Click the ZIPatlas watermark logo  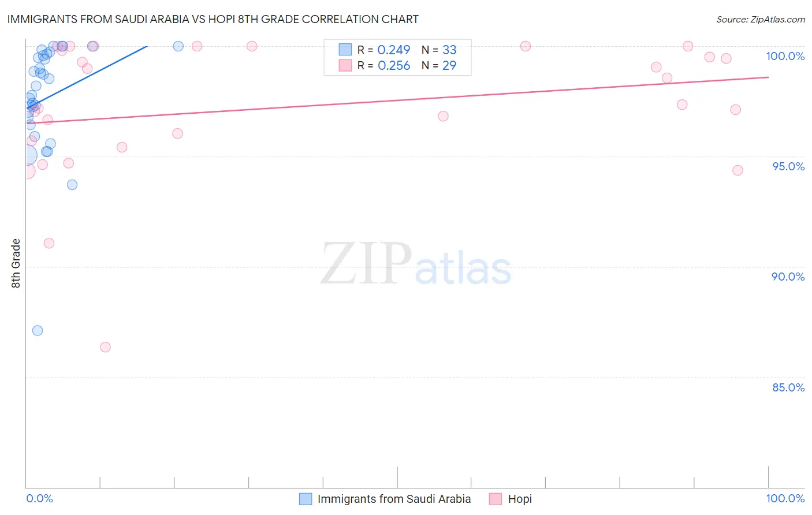tap(416, 265)
